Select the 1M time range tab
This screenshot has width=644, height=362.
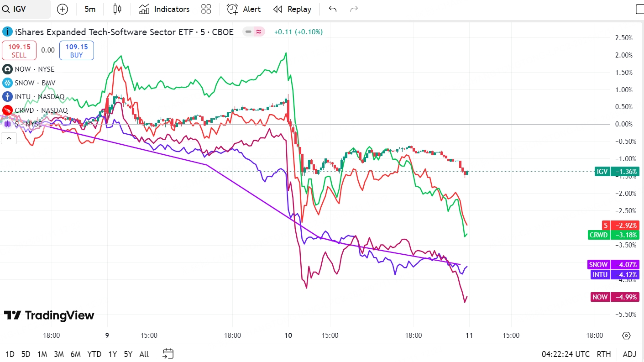point(42,354)
